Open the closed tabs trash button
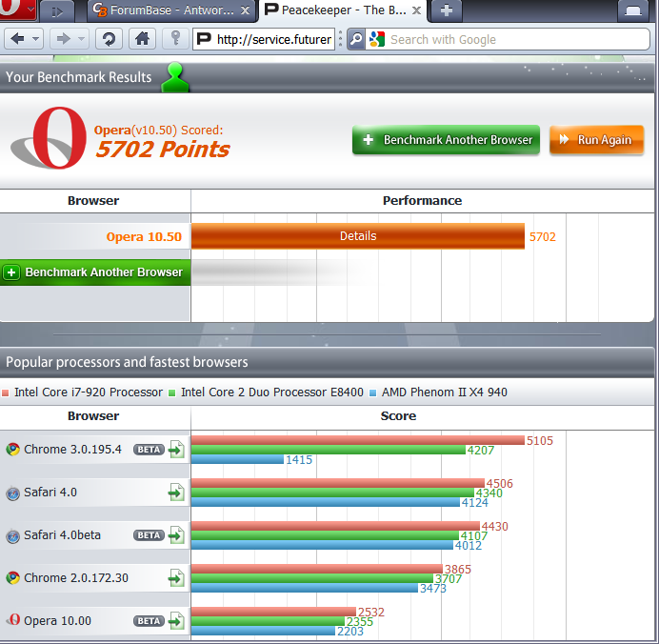Viewport: 659px width, 644px height. pyautogui.click(x=633, y=10)
